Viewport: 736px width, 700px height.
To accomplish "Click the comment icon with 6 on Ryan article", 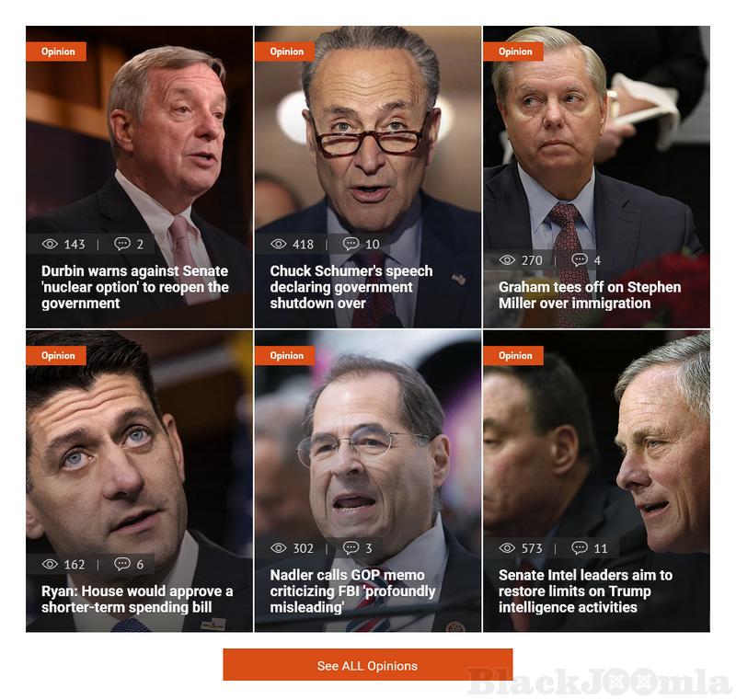I will coord(122,564).
